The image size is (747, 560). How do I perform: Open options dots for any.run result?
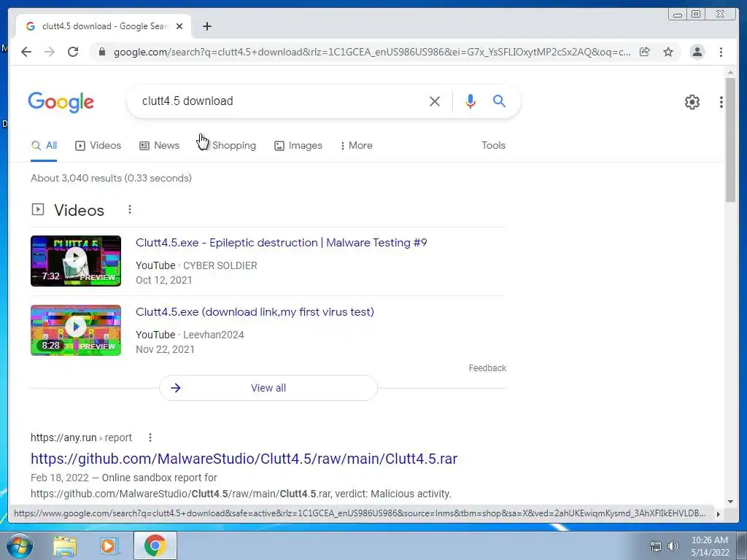click(x=150, y=437)
